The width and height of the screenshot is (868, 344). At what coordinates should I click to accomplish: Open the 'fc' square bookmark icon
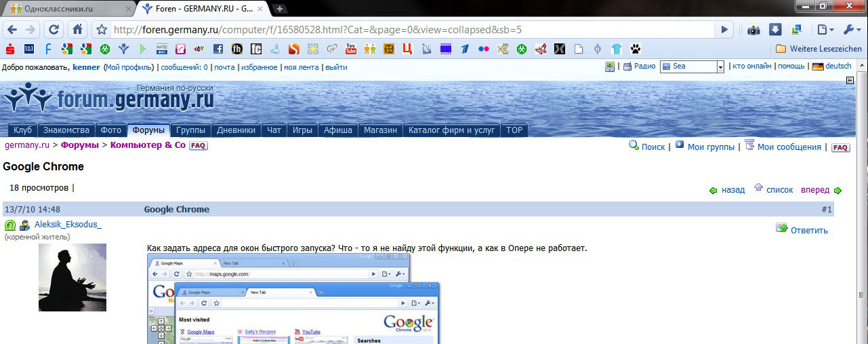(x=256, y=49)
